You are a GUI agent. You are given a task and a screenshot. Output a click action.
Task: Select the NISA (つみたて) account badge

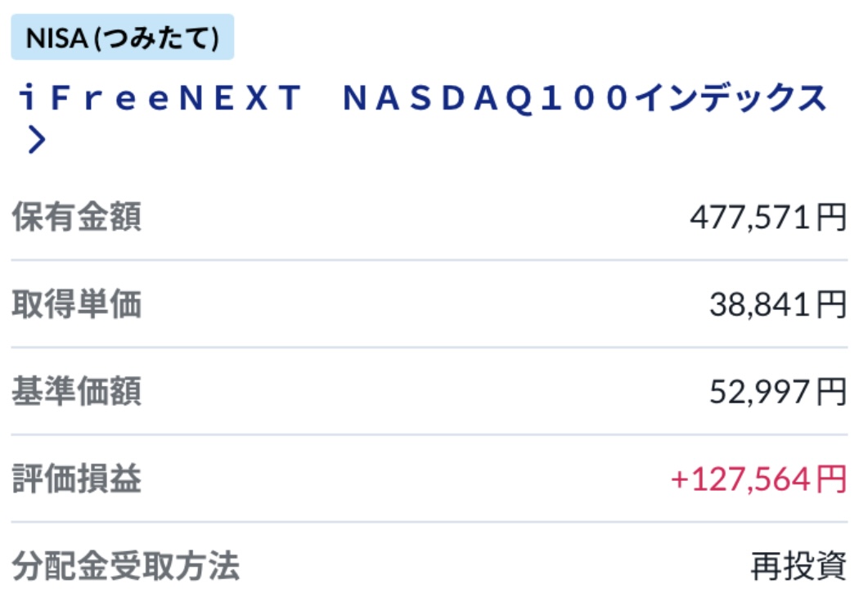(123, 37)
